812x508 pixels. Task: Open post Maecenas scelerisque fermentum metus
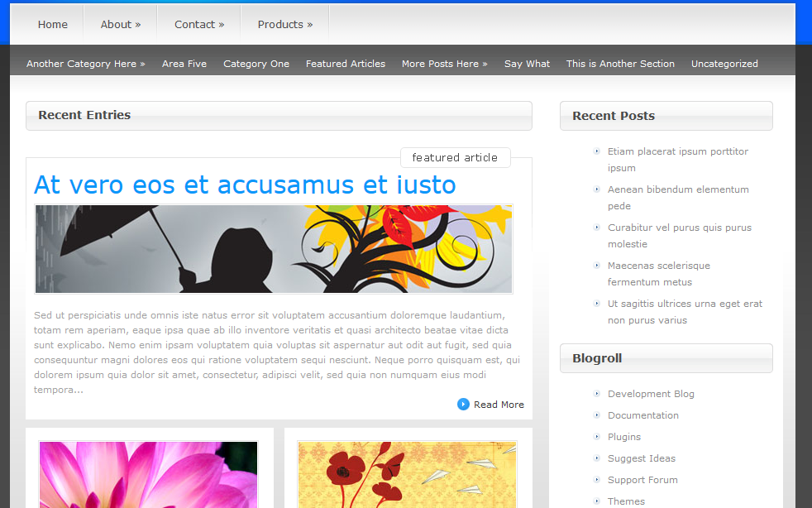(x=659, y=274)
